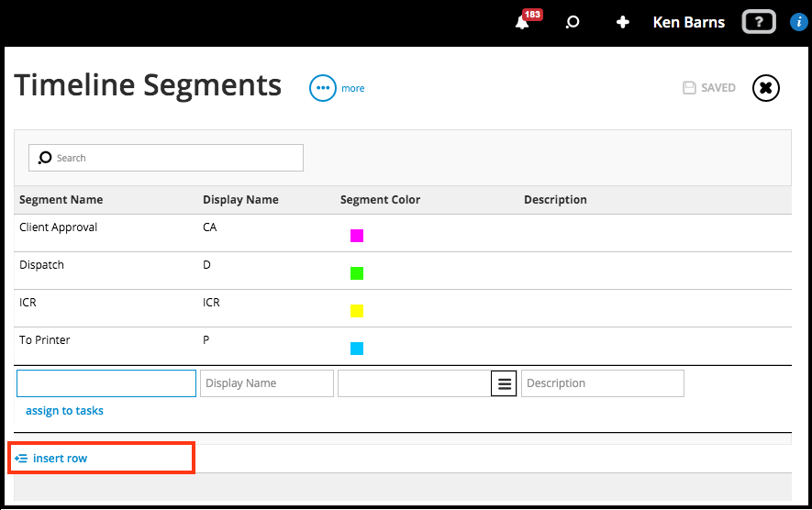The height and width of the screenshot is (510, 812).
Task: Open the Ken Barns user menu
Action: pyautogui.click(x=688, y=22)
